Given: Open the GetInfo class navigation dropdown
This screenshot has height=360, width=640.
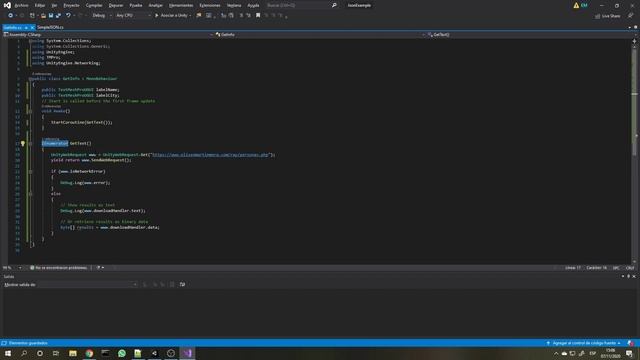Looking at the screenshot, I should (320, 35).
